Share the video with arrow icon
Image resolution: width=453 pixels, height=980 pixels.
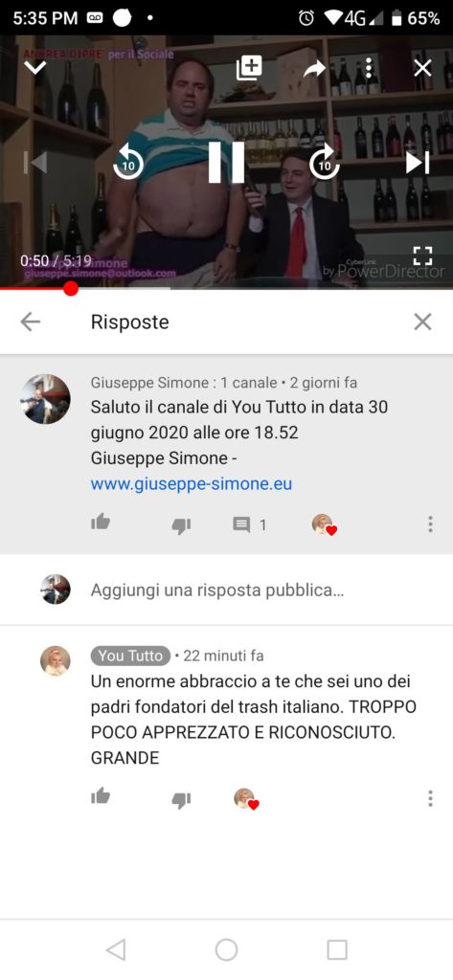pos(315,68)
